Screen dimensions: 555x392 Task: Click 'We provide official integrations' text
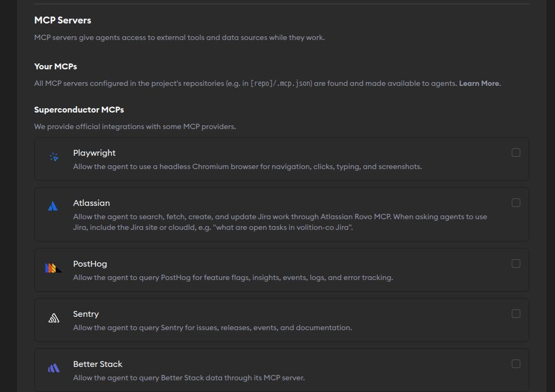pyautogui.click(x=135, y=126)
